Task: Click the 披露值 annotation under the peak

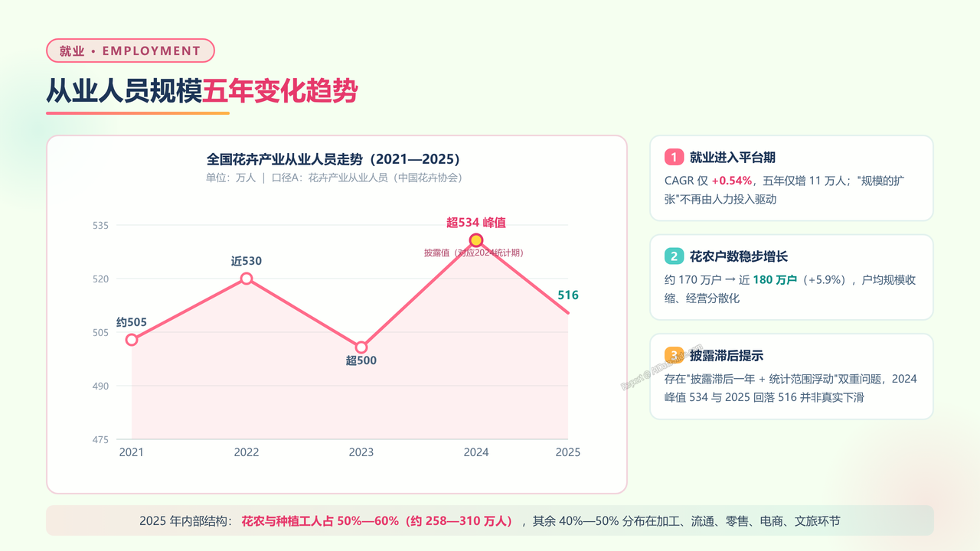Action: (x=474, y=253)
